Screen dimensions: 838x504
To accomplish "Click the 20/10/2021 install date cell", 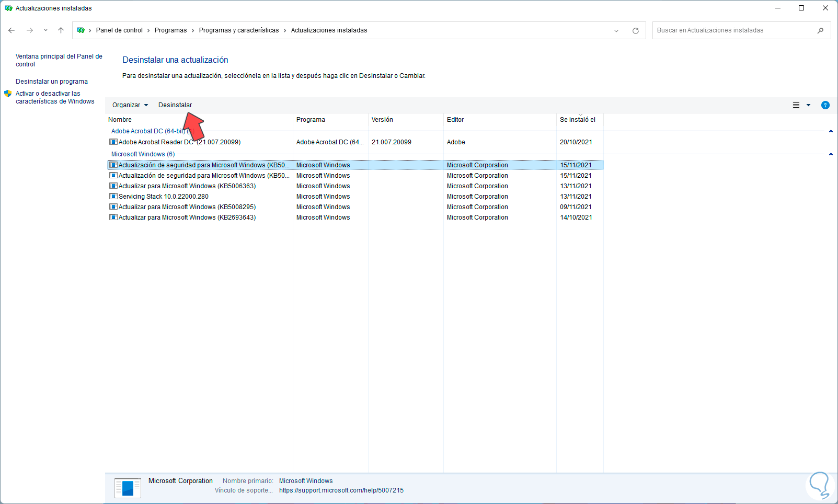I will point(576,142).
